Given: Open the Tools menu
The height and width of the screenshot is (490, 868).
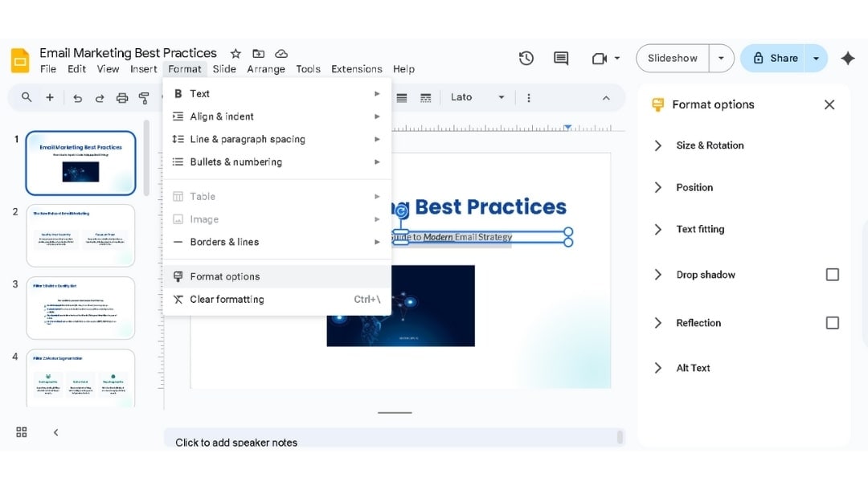Looking at the screenshot, I should coord(308,69).
